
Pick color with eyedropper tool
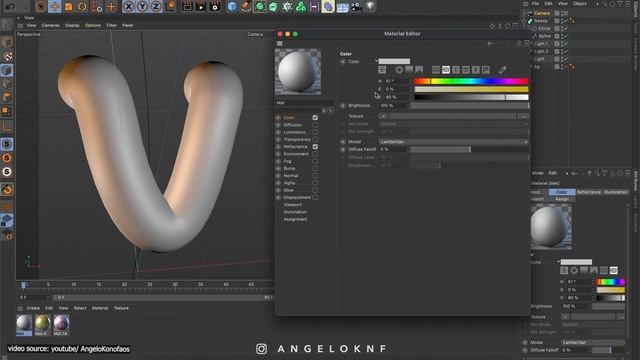tap(502, 70)
